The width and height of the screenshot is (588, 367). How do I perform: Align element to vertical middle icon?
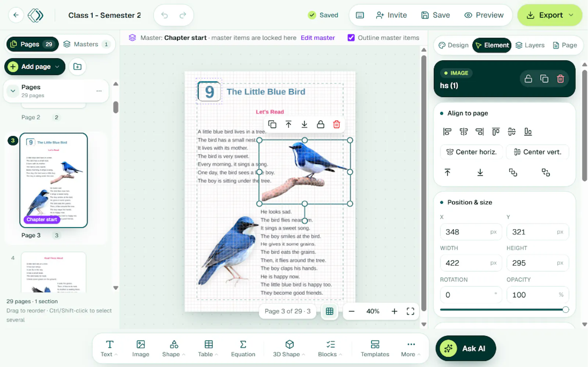pos(512,132)
